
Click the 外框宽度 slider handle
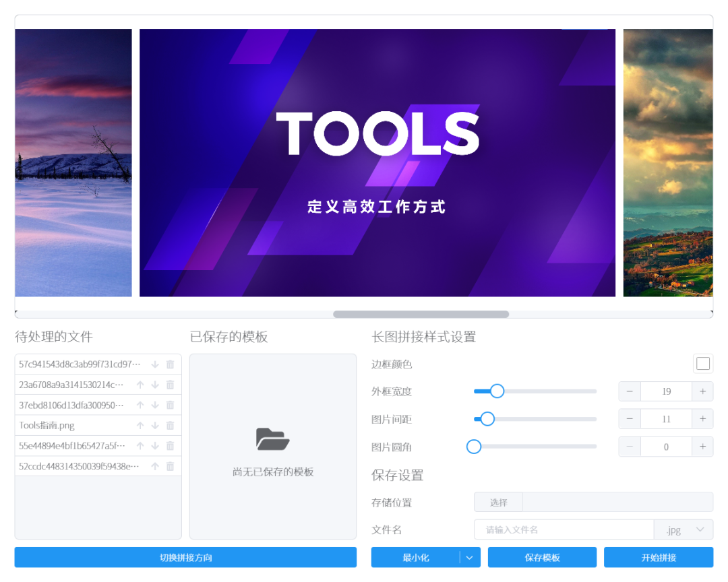(x=497, y=391)
